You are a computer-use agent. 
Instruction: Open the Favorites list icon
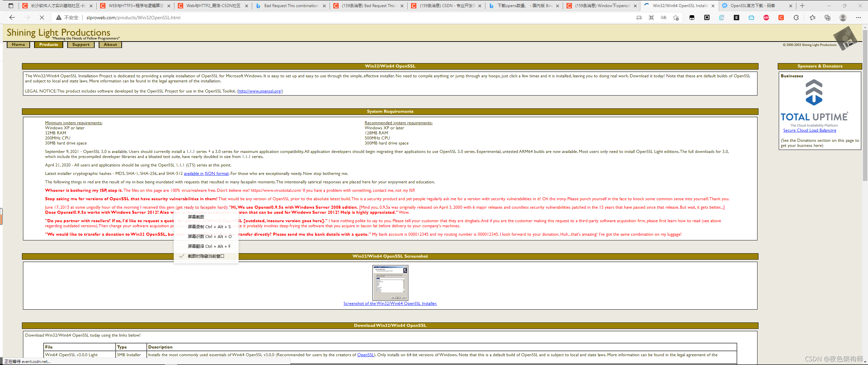coord(813,18)
